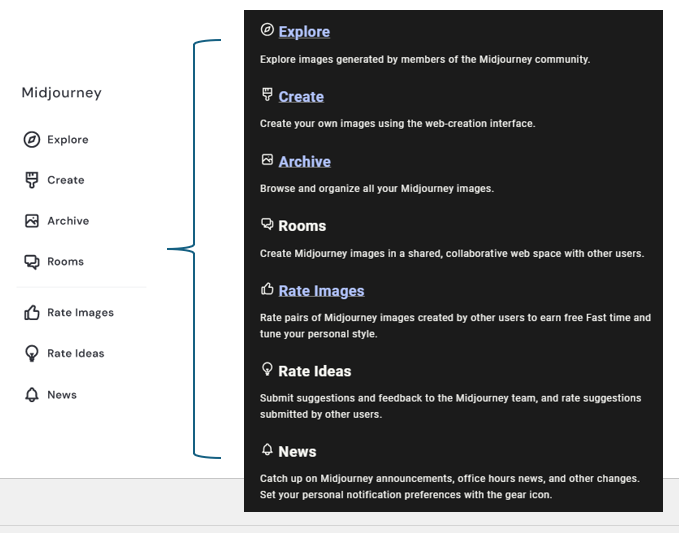The width and height of the screenshot is (679, 533).
Task: Click text 'Create Midjourney images in a shared'
Action: point(350,253)
